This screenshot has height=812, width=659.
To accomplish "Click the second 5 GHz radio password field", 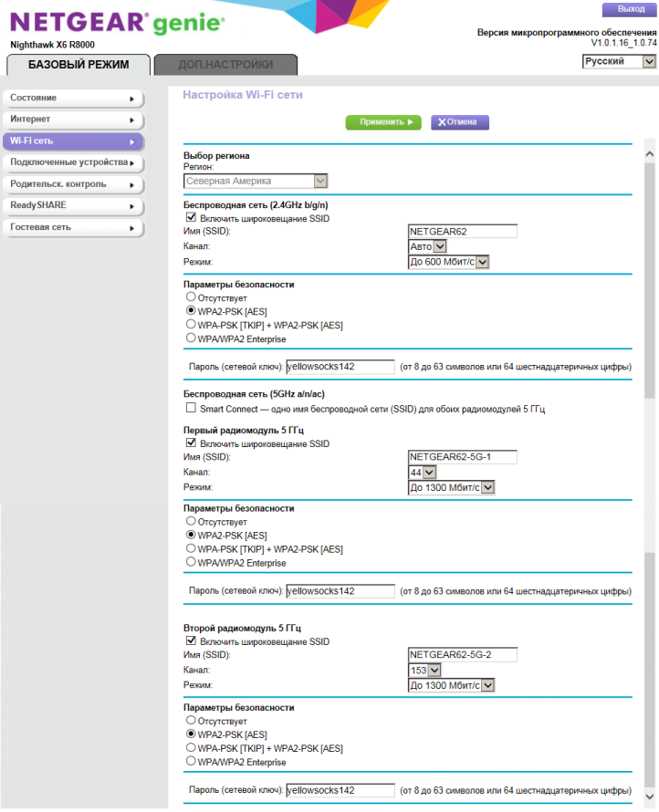I will click(x=340, y=790).
